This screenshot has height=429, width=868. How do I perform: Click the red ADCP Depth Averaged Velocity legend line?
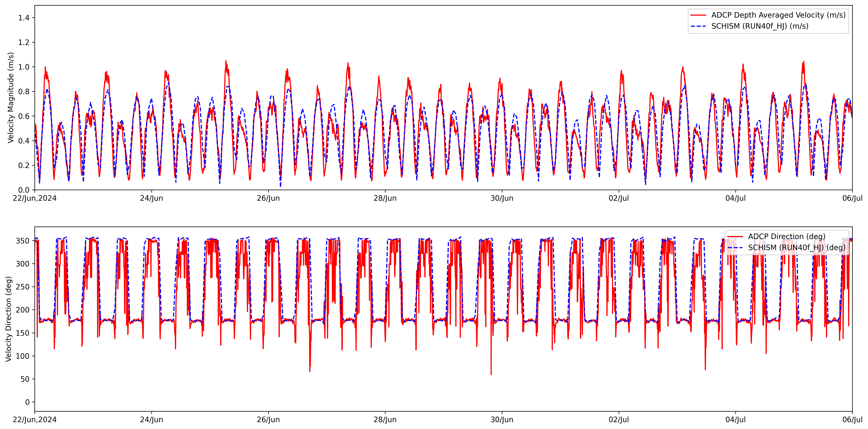click(x=698, y=15)
